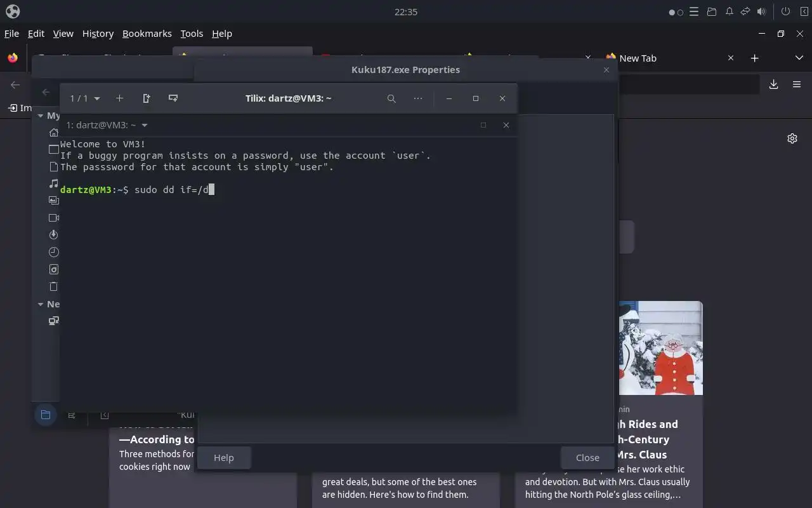The height and width of the screenshot is (508, 812).
Task: Open Tilix three-dots more menu
Action: [x=417, y=98]
